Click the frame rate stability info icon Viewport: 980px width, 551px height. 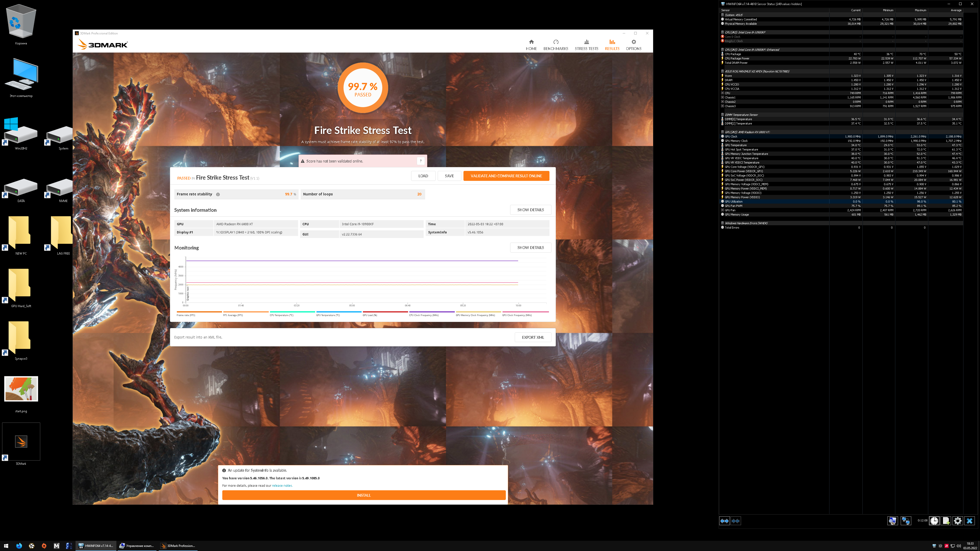[218, 194]
